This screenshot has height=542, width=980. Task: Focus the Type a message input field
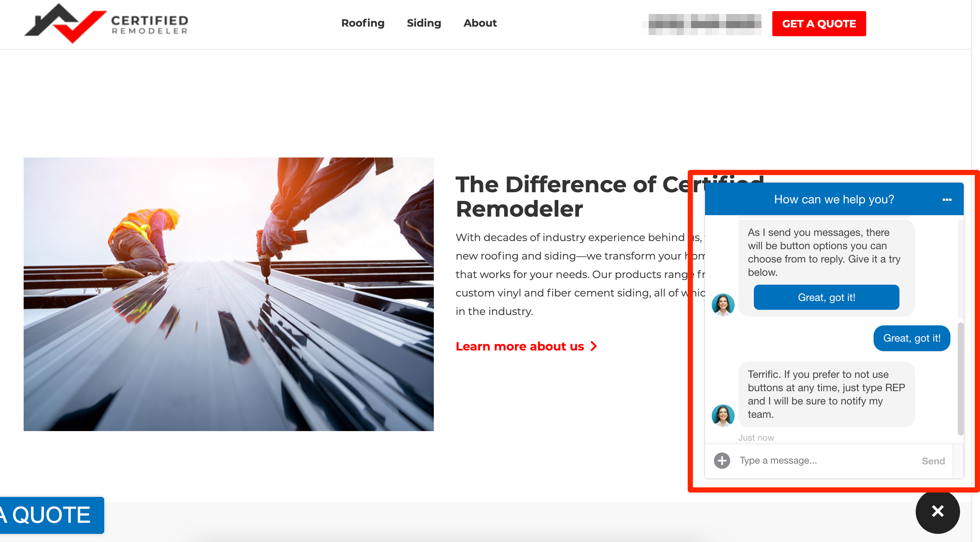pos(826,461)
